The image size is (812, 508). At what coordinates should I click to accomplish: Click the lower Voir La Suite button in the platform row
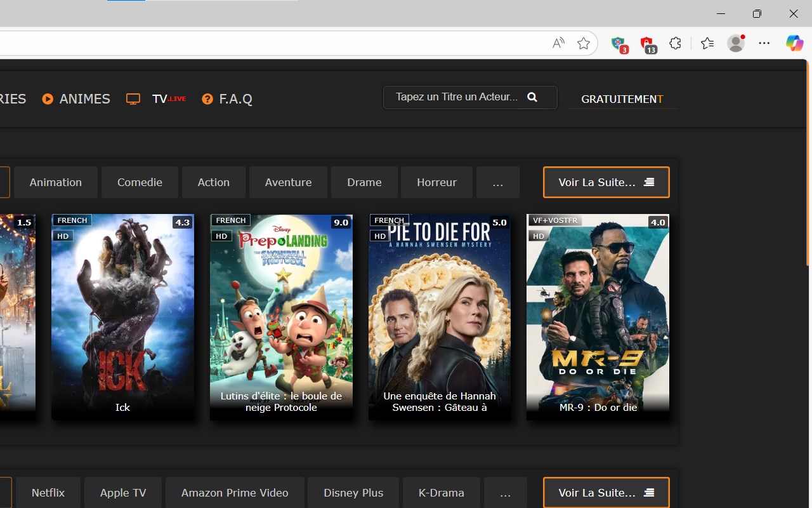click(606, 493)
